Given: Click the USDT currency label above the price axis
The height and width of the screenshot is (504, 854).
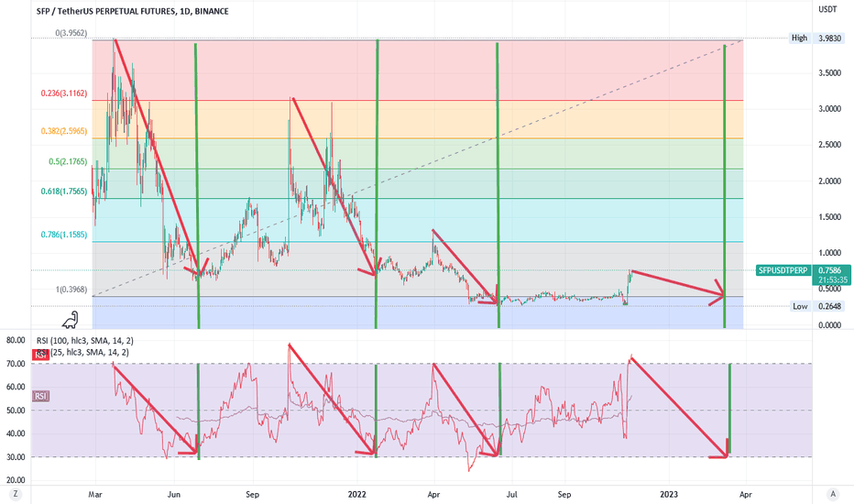Looking at the screenshot, I should [x=827, y=9].
